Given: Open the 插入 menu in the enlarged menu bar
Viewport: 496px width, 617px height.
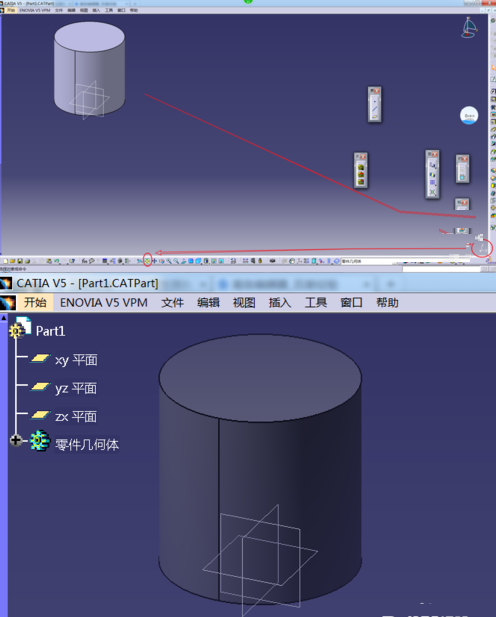Looking at the screenshot, I should pos(280,302).
